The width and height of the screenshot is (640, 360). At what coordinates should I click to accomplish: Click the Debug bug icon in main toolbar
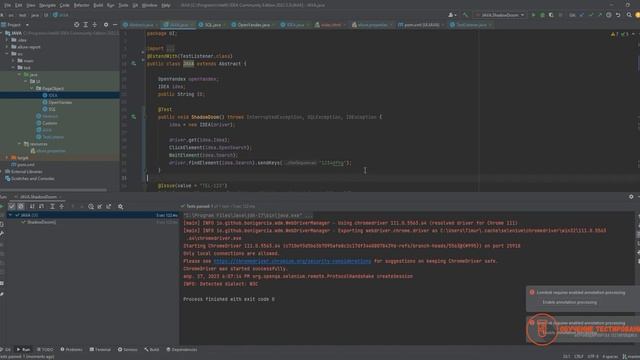(x=542, y=15)
